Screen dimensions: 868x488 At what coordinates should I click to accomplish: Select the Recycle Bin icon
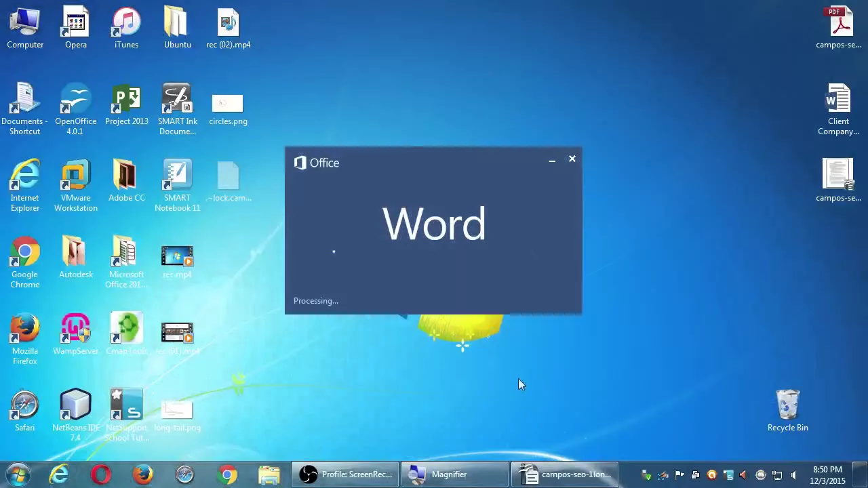[787, 410]
